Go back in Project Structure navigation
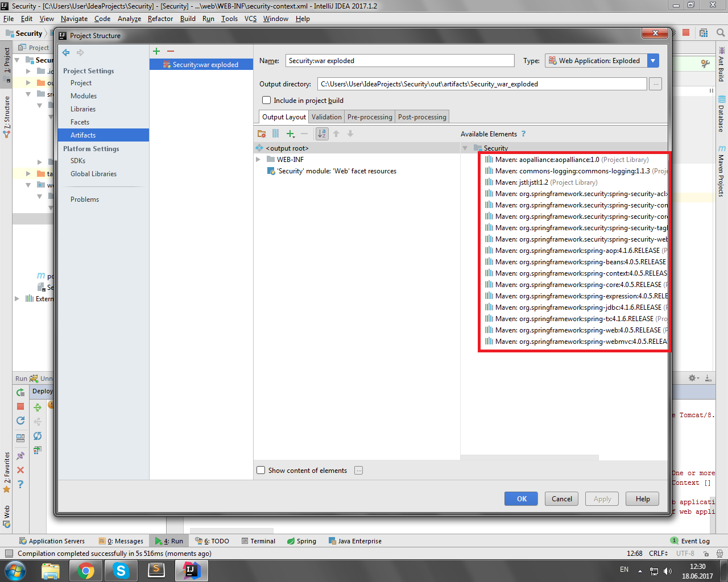The image size is (728, 582). point(66,52)
